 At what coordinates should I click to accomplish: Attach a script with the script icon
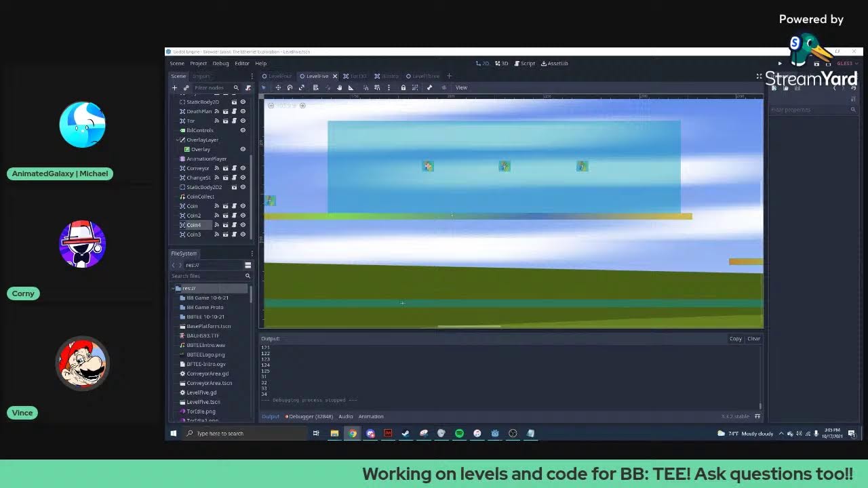pyautogui.click(x=248, y=88)
